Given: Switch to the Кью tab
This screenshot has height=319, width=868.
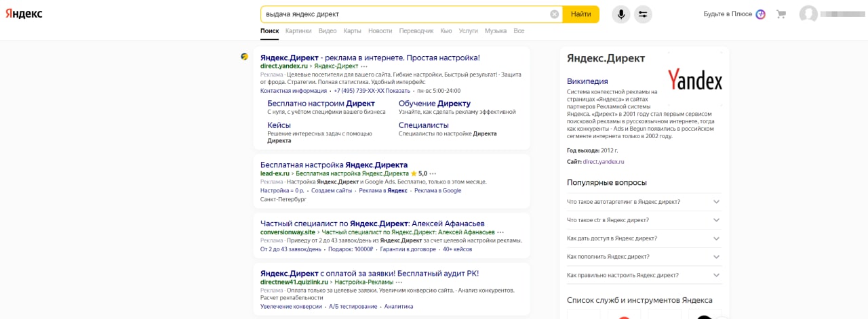Looking at the screenshot, I should coord(446,31).
